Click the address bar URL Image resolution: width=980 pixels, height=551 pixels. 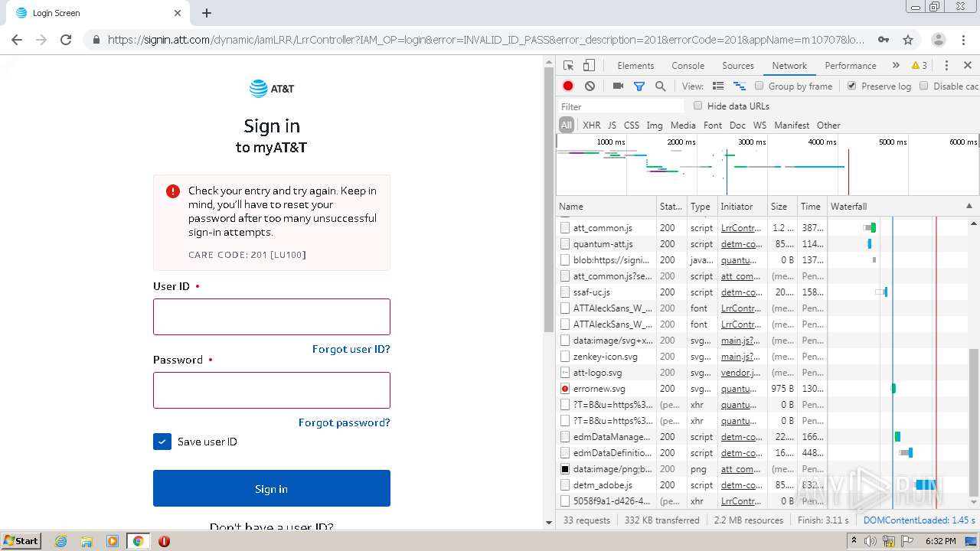point(485,40)
